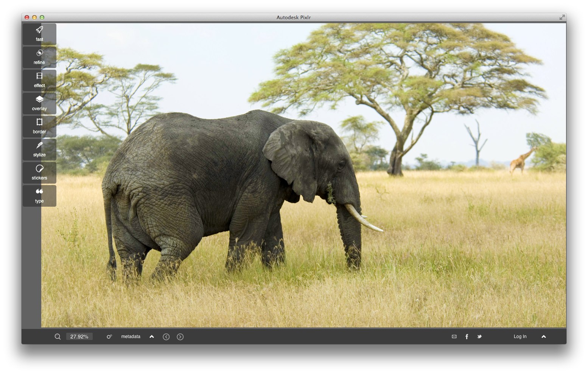Click the "Autodesk Pixlr" window title
Viewport: 588px width, 374px height.
point(294,17)
